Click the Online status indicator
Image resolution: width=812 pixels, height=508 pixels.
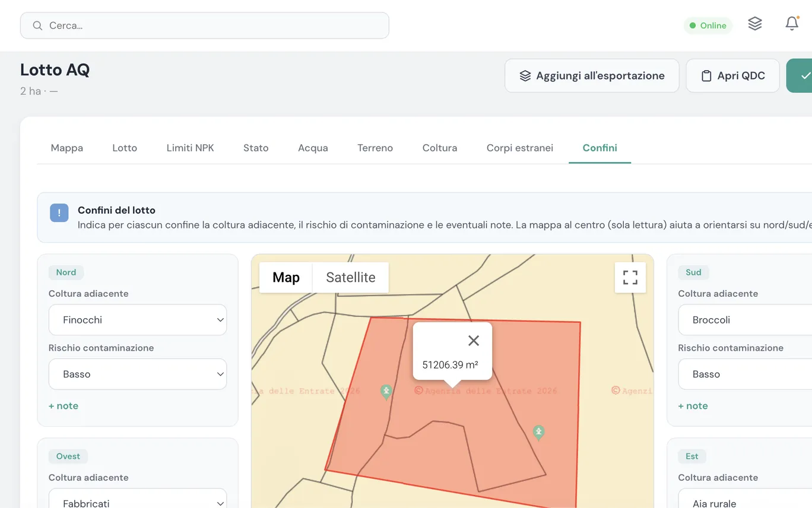[708, 26]
